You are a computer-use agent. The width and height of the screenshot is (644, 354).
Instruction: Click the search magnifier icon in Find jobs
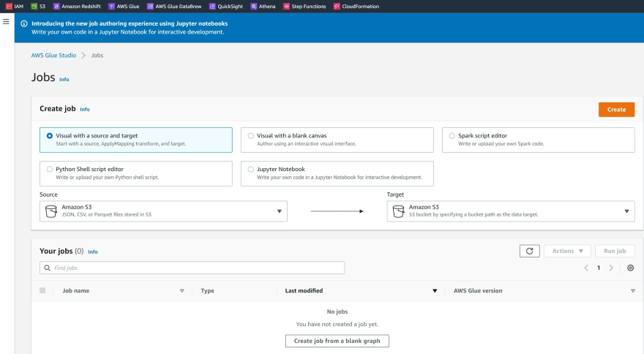click(x=48, y=268)
